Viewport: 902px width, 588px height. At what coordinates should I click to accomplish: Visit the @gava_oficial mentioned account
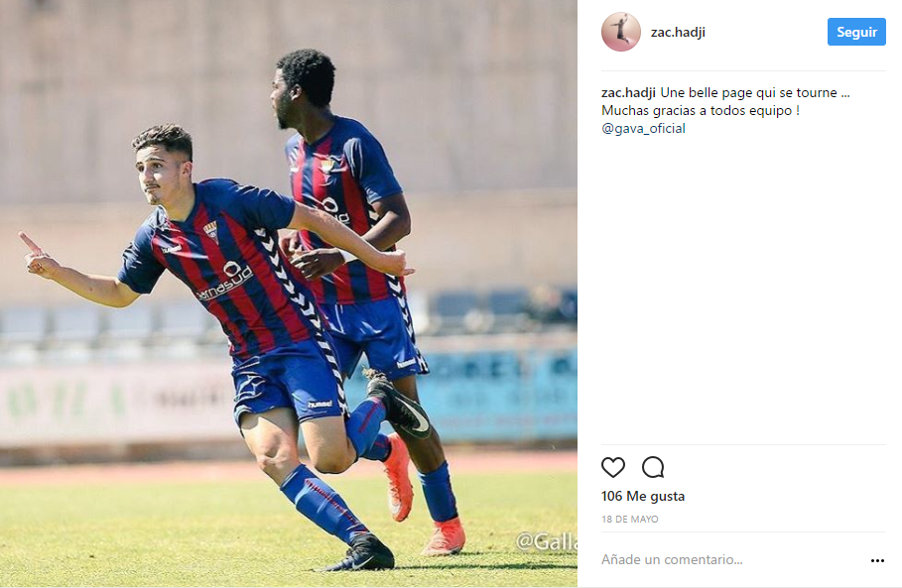click(x=643, y=128)
